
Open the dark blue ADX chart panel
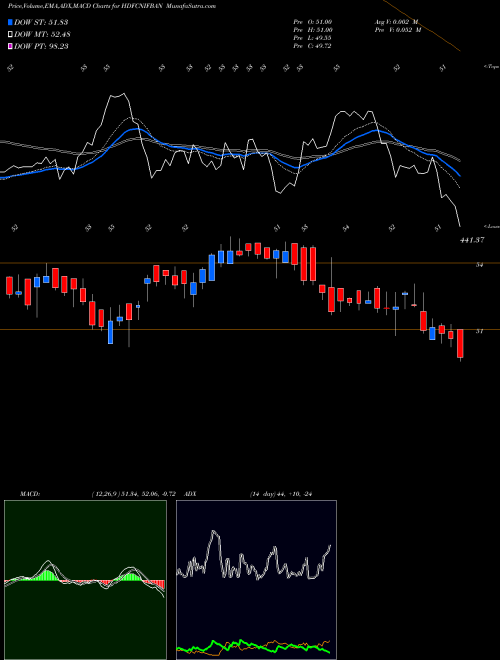(256, 580)
